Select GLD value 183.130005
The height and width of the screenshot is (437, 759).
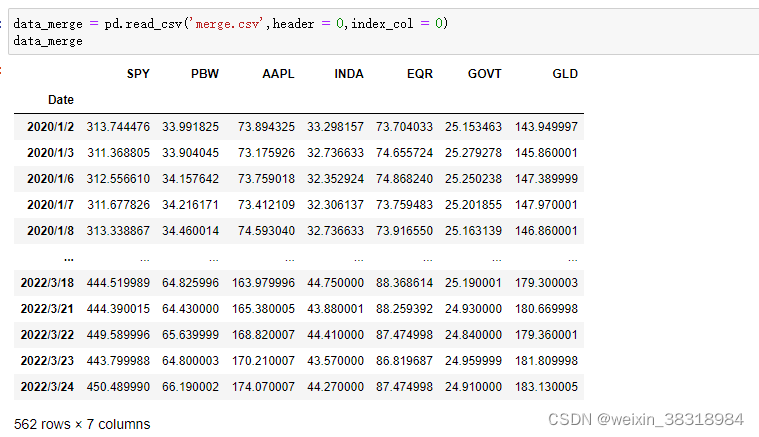click(546, 387)
